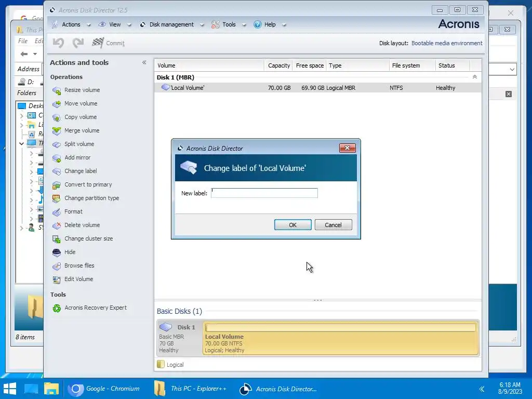Click the Acronis Disk Director taskbar button

(x=278, y=389)
